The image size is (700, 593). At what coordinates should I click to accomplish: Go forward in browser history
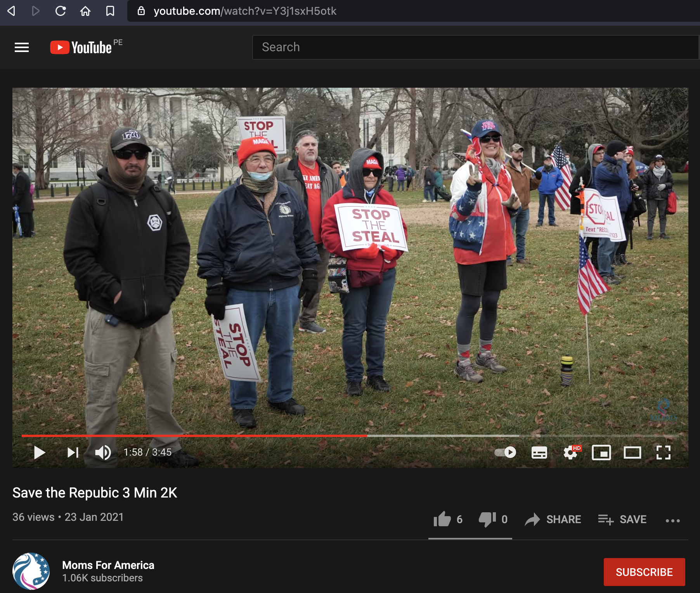click(x=36, y=11)
